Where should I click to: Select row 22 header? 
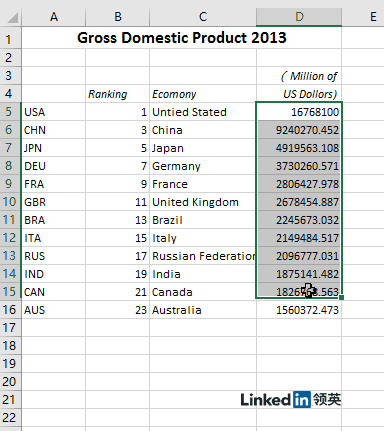coord(9,418)
